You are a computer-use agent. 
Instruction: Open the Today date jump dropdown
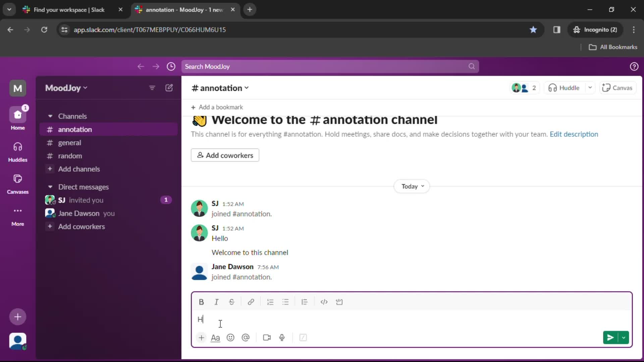pyautogui.click(x=412, y=186)
